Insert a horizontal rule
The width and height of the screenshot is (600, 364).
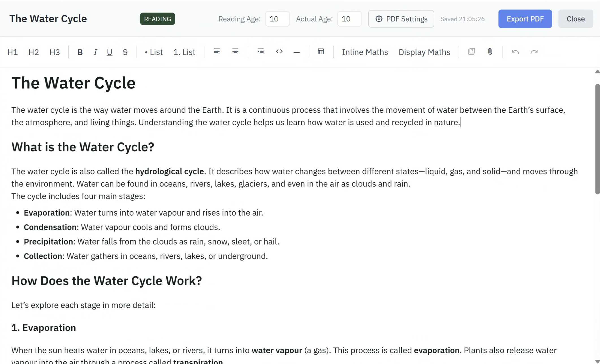(296, 52)
